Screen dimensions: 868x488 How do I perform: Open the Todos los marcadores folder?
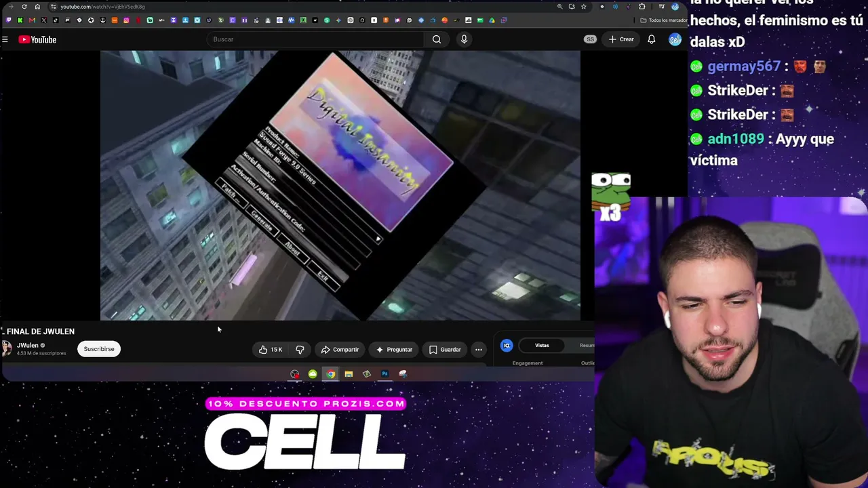tap(664, 20)
